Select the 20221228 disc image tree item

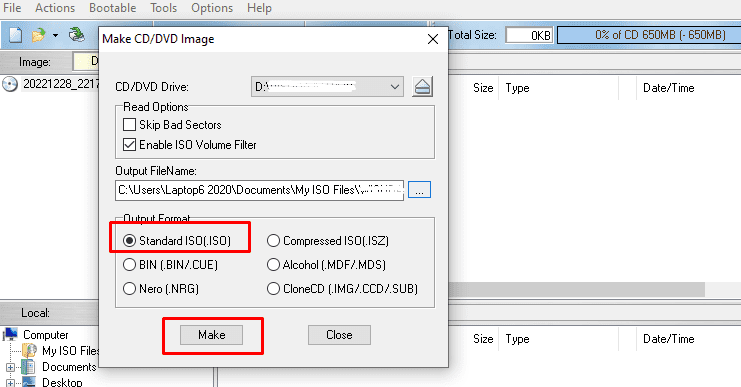pyautogui.click(x=60, y=84)
